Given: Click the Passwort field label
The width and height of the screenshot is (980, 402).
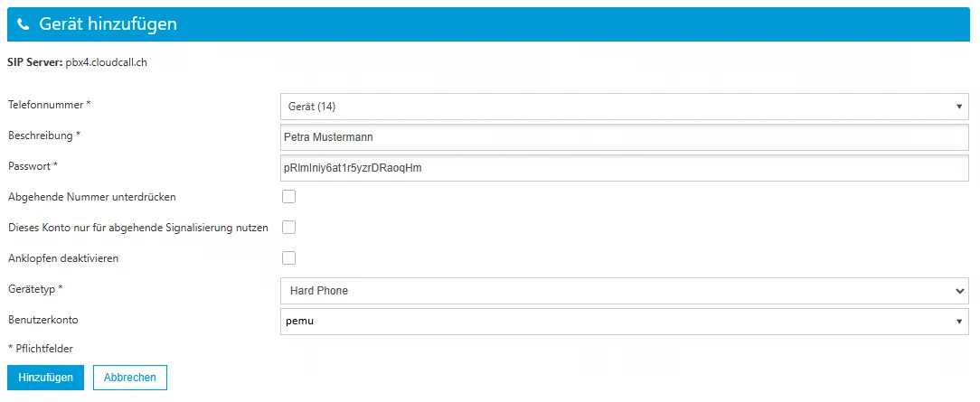Looking at the screenshot, I should (x=33, y=166).
